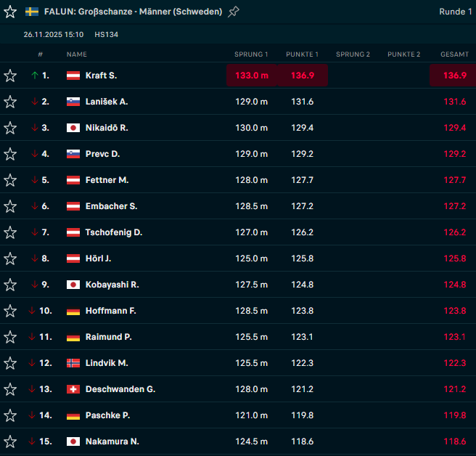Image resolution: width=476 pixels, height=456 pixels.
Task: Click the Japanese flag beside Nikaidō R.
Action: [x=73, y=128]
